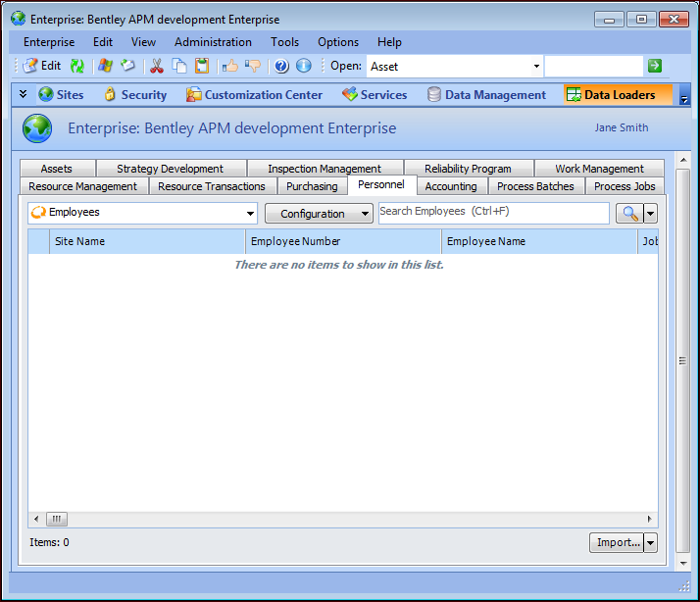Image resolution: width=700 pixels, height=602 pixels.
Task: Switch to the Purchasing tab
Action: 312,186
